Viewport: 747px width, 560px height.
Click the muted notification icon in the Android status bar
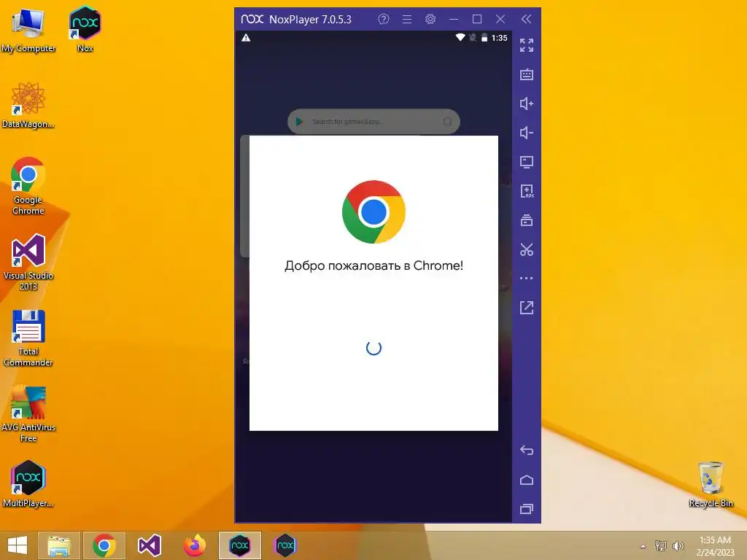472,38
